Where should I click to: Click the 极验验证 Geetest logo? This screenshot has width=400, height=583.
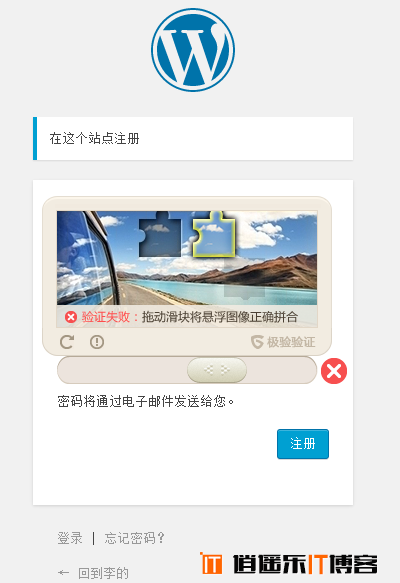tap(283, 342)
